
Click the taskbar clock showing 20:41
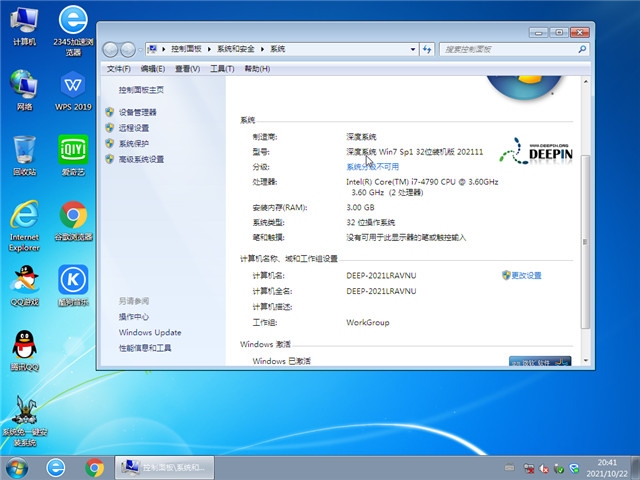pyautogui.click(x=607, y=468)
